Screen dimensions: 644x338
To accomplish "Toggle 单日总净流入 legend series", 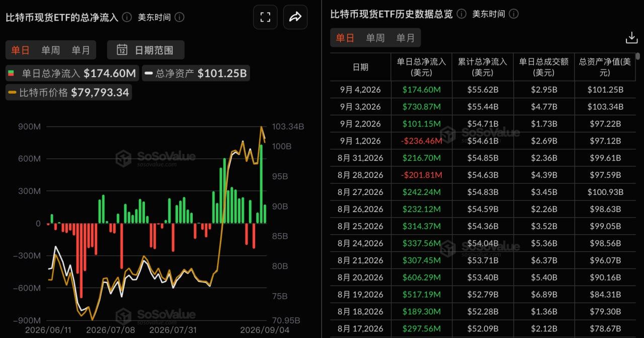I will click(x=72, y=74).
